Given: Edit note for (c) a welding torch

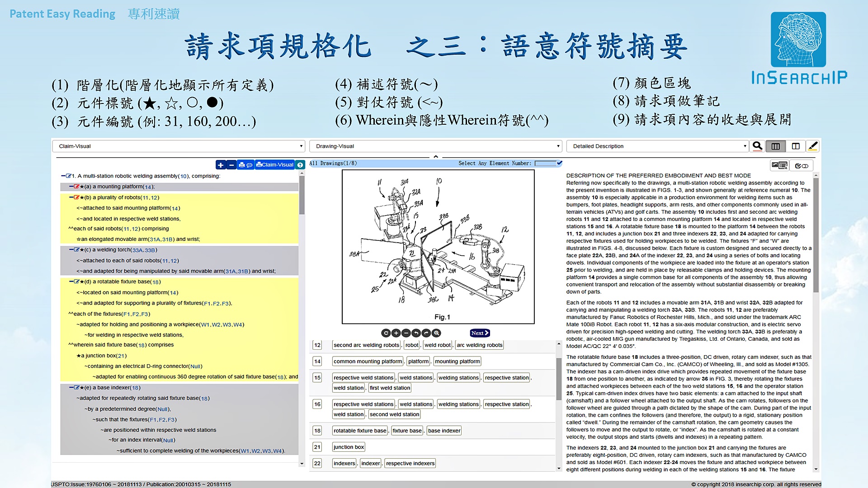Looking at the screenshot, I should tap(77, 250).
